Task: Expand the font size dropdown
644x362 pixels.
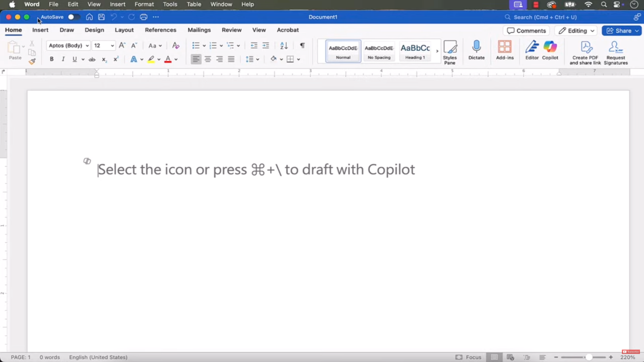Action: [x=112, y=46]
